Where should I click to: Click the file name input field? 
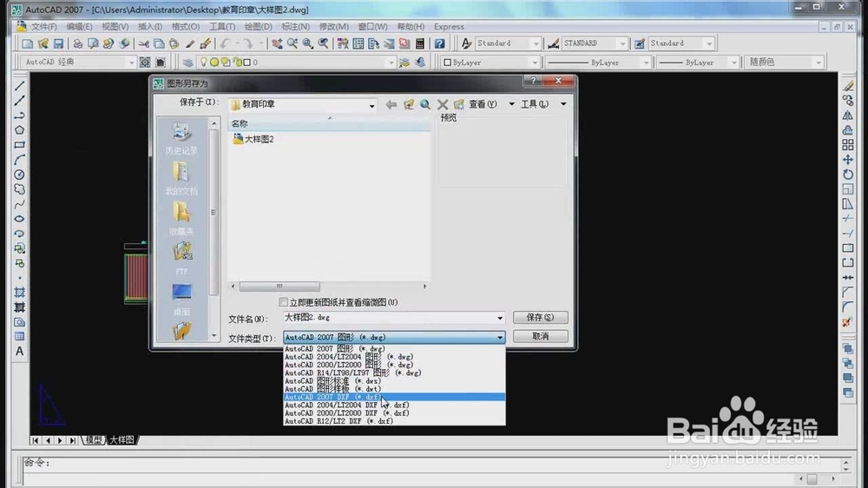pyautogui.click(x=389, y=318)
